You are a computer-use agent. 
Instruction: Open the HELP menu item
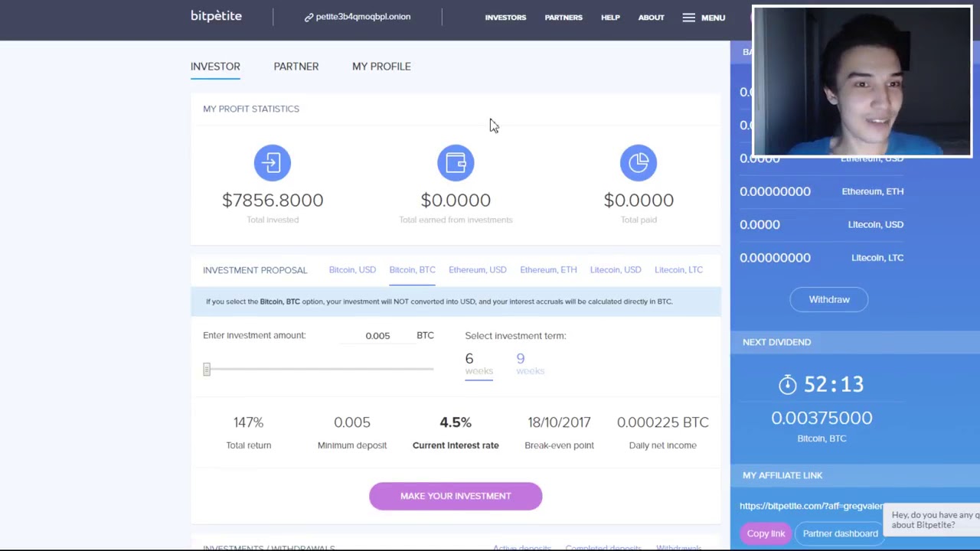point(610,18)
